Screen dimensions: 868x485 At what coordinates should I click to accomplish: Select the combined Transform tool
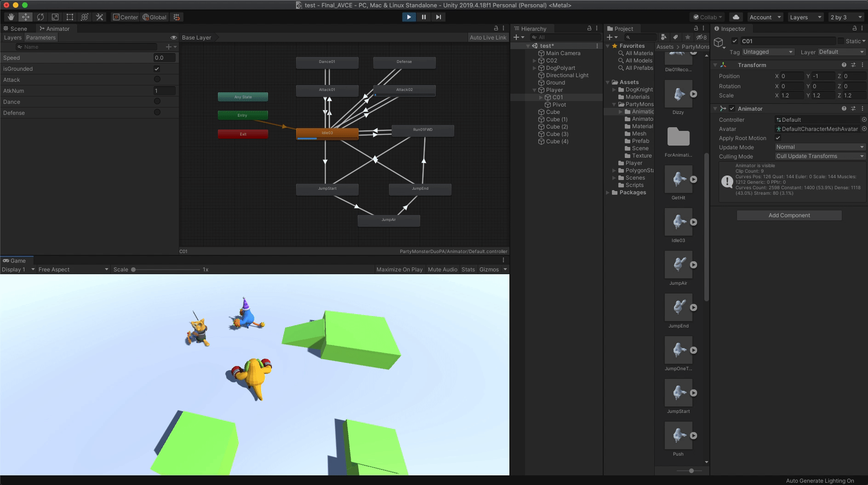pyautogui.click(x=85, y=17)
